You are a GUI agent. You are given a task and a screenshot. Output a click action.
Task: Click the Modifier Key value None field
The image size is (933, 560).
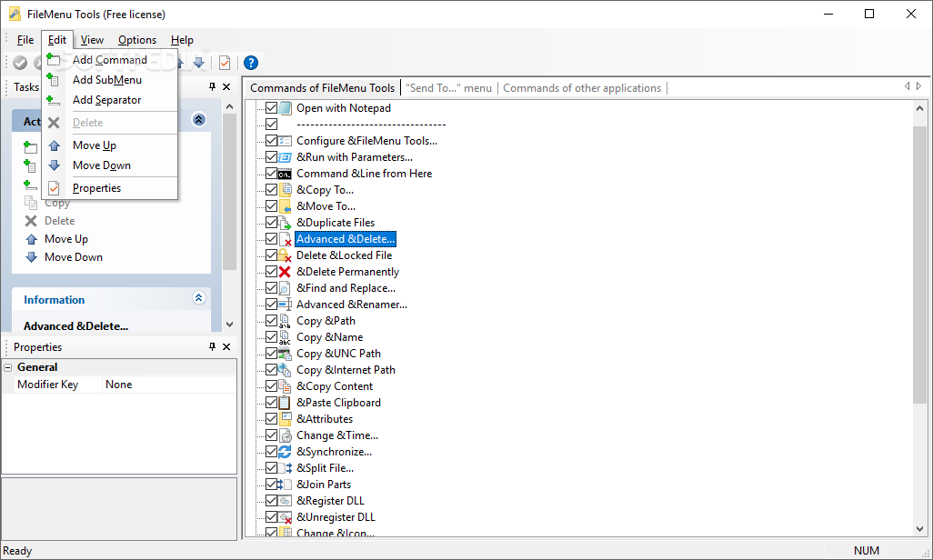click(169, 385)
